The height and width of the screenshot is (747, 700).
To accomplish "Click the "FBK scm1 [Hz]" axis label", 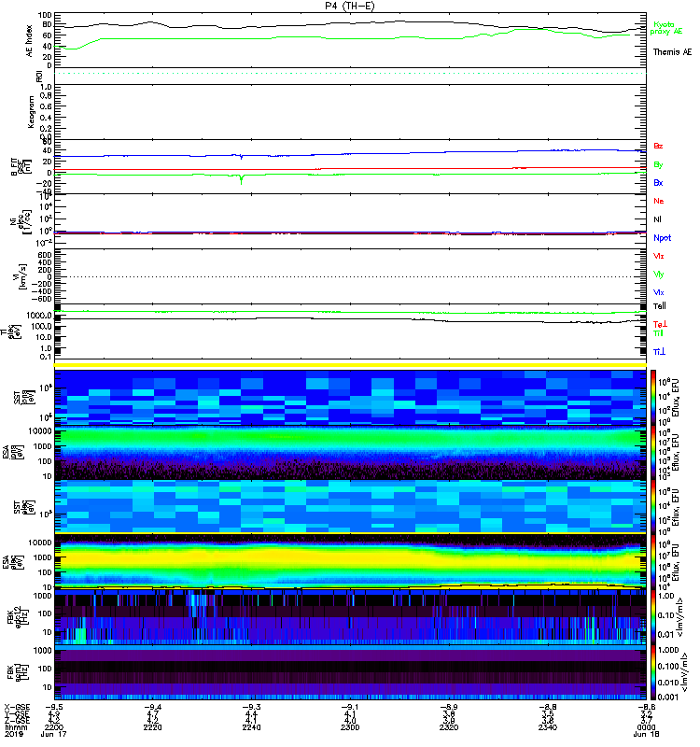I will pos(19,672).
